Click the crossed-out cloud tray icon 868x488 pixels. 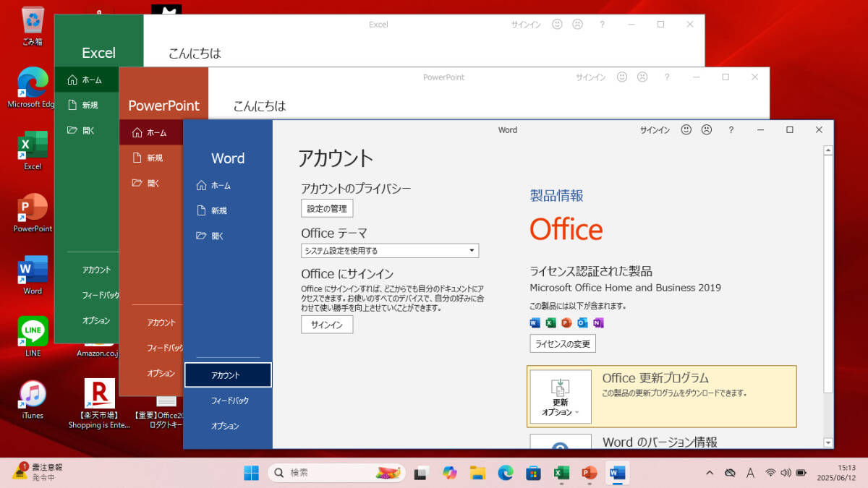tap(730, 473)
